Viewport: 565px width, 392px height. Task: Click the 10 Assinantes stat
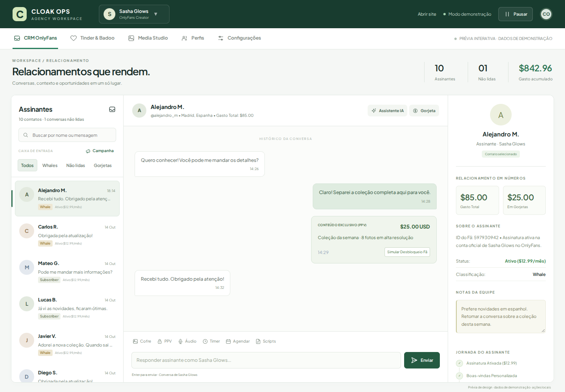pyautogui.click(x=445, y=73)
